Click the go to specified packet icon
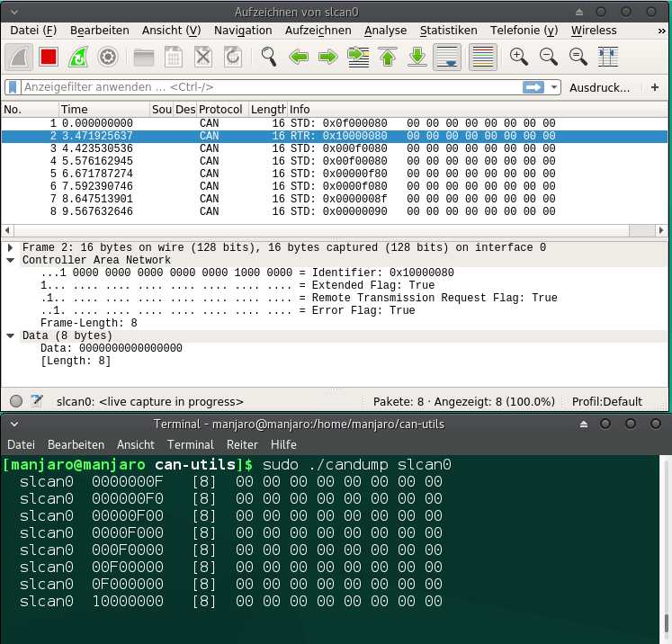The height and width of the screenshot is (644, 672). pos(358,57)
